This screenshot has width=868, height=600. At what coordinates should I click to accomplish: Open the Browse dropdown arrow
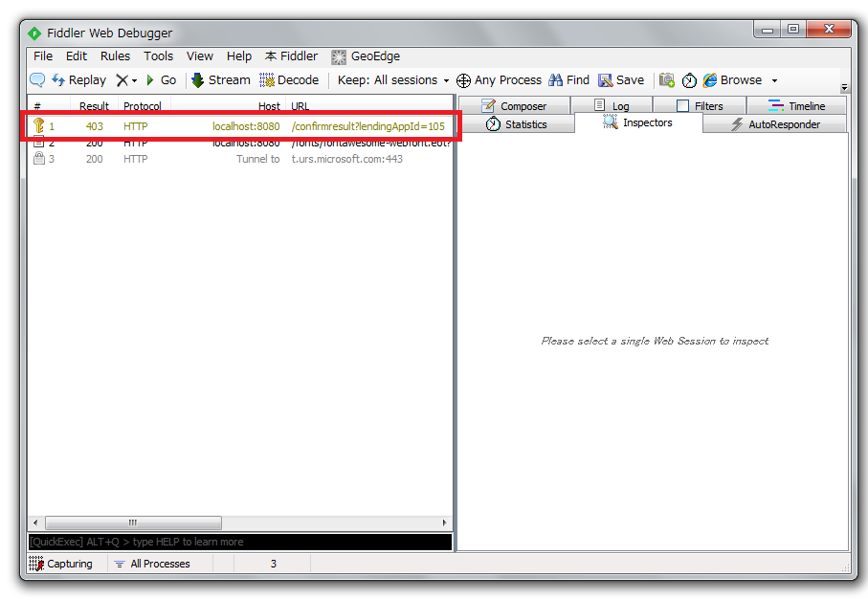pyautogui.click(x=774, y=80)
